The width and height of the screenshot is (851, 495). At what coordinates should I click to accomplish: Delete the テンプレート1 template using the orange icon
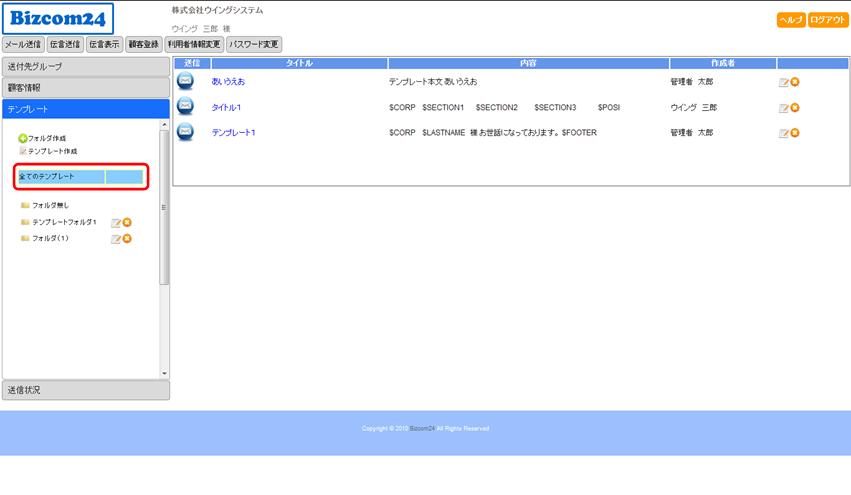coord(795,132)
